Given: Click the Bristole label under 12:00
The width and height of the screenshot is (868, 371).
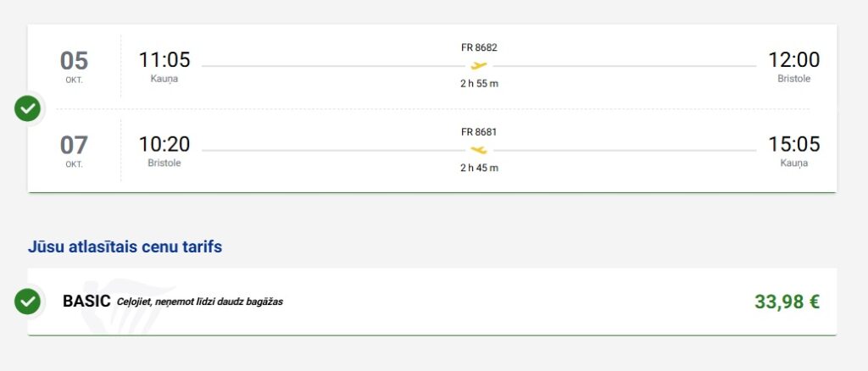Looking at the screenshot, I should (x=793, y=79).
